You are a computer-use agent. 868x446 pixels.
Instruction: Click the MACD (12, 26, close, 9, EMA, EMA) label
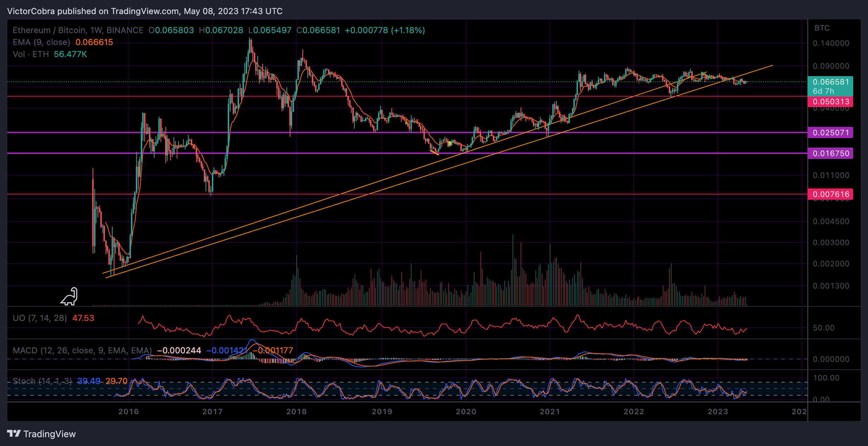pyautogui.click(x=82, y=351)
